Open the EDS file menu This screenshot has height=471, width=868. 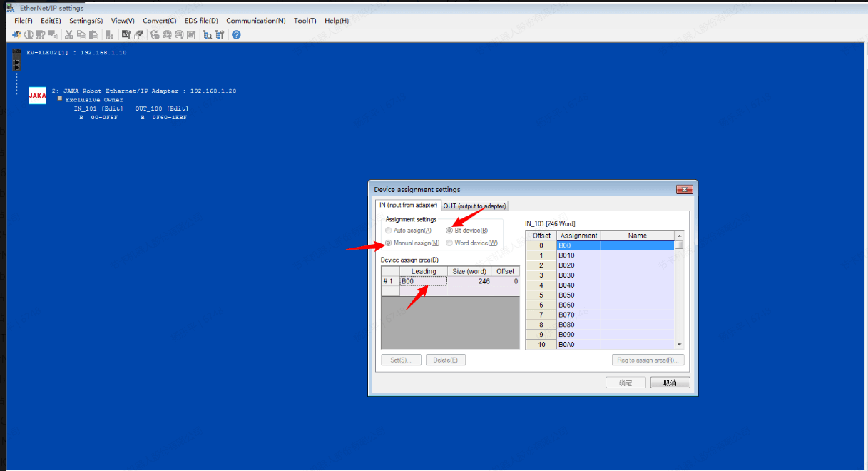[200, 21]
